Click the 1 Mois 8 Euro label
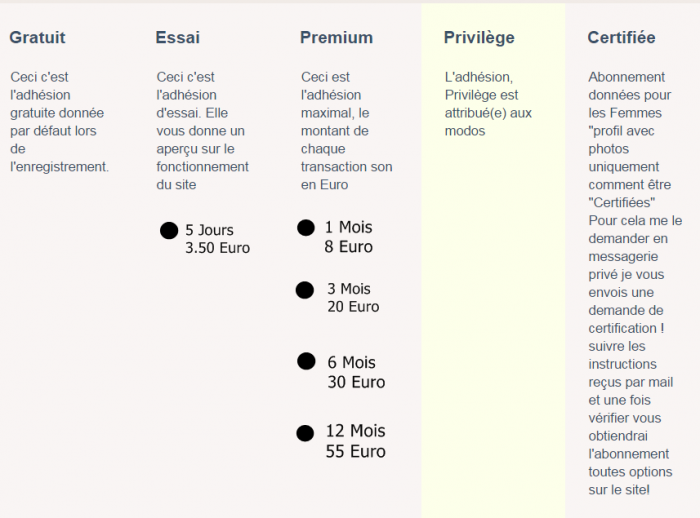700x518 pixels. [349, 237]
